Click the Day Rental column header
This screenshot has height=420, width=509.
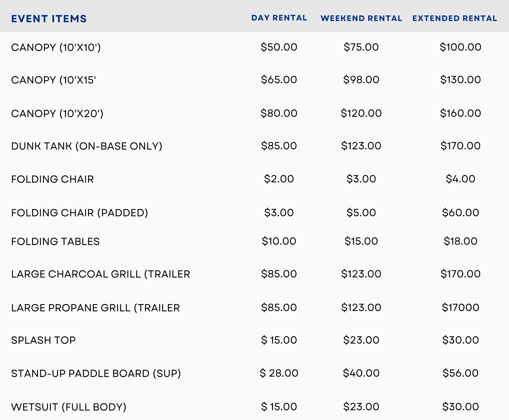click(279, 18)
